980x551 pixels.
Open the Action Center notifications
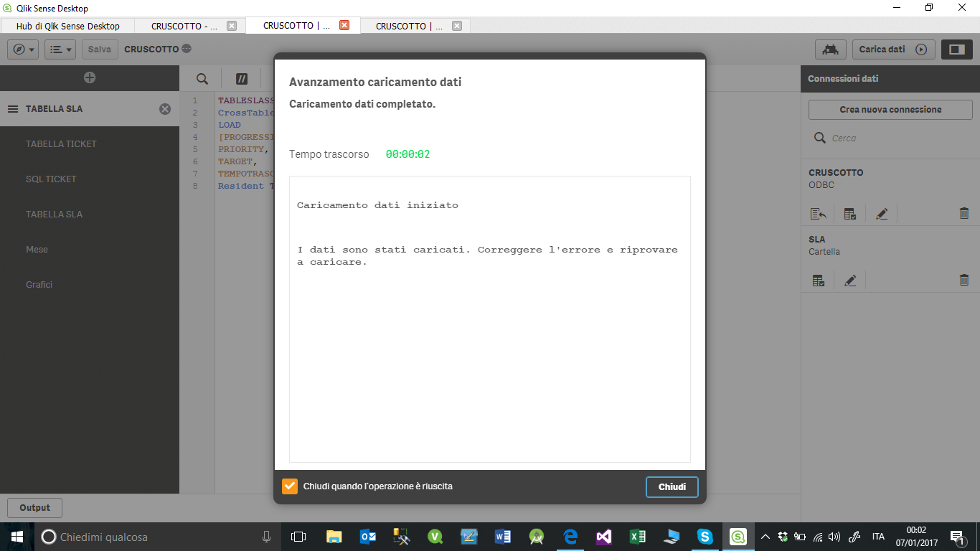[x=958, y=537]
